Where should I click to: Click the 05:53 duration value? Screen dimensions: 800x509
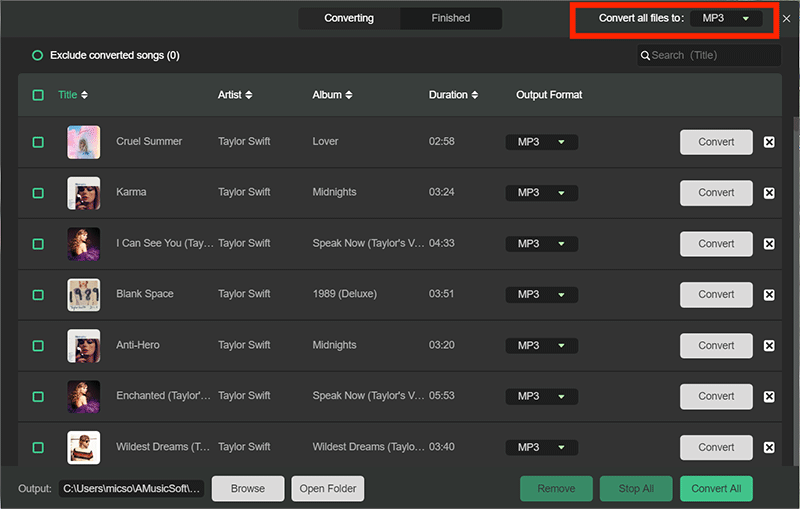coord(442,396)
